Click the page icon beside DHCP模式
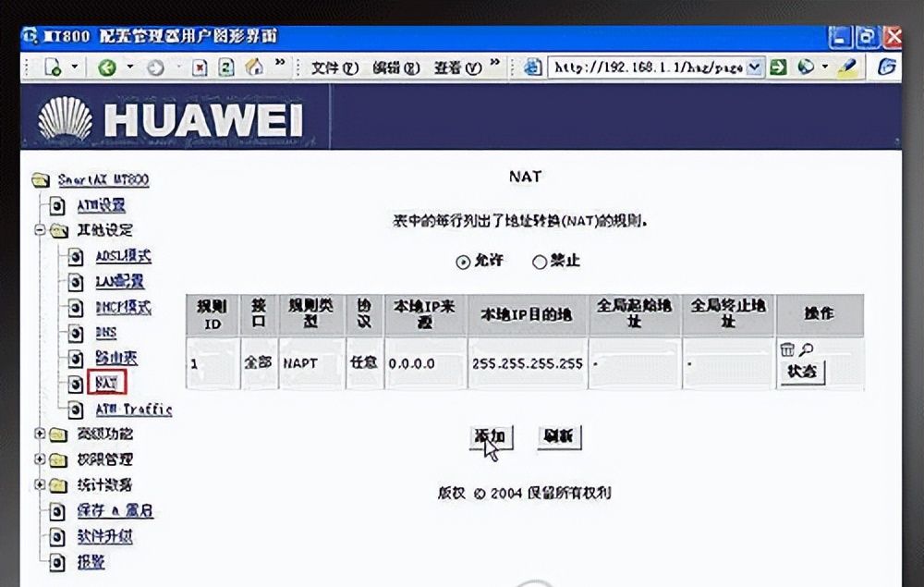 76,308
